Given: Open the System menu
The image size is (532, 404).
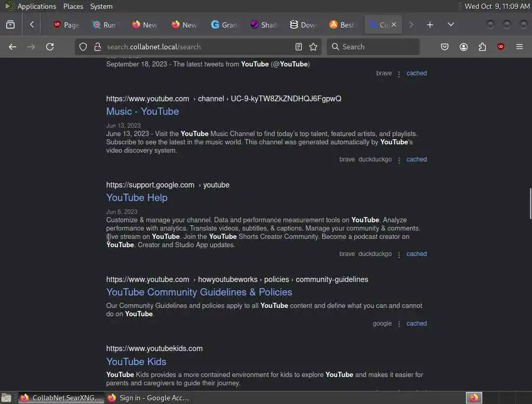Looking at the screenshot, I should [101, 6].
